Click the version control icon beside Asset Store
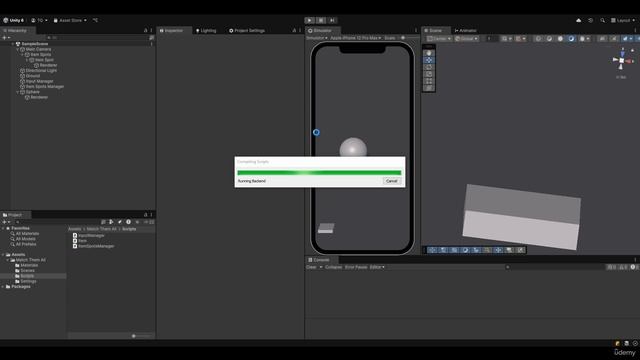The width and height of the screenshot is (640, 360). pyautogui.click(x=95, y=20)
